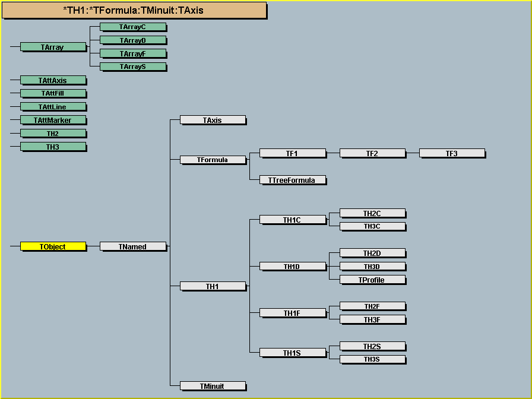
Task: Select the TMinuit class box
Action: (x=212, y=386)
